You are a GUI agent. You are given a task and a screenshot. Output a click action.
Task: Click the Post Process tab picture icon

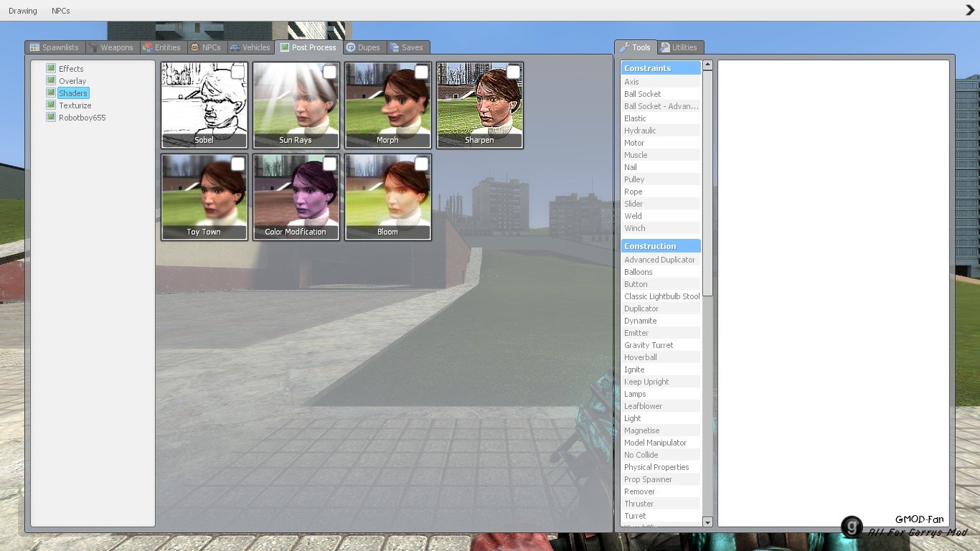coord(285,47)
